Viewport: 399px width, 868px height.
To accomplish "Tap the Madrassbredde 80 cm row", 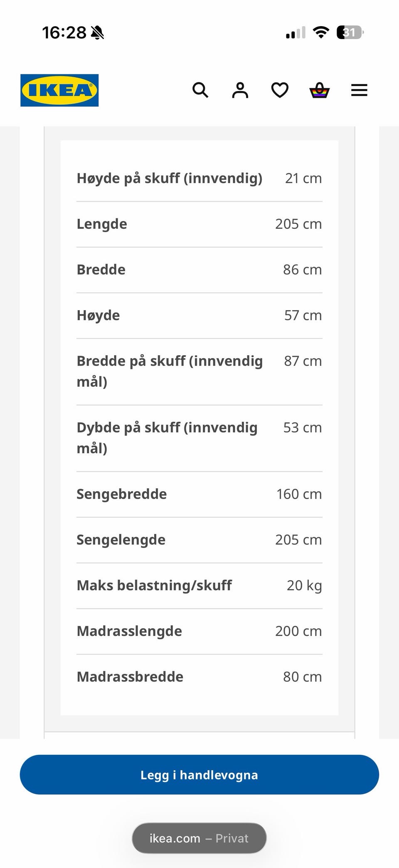I will pos(199,677).
